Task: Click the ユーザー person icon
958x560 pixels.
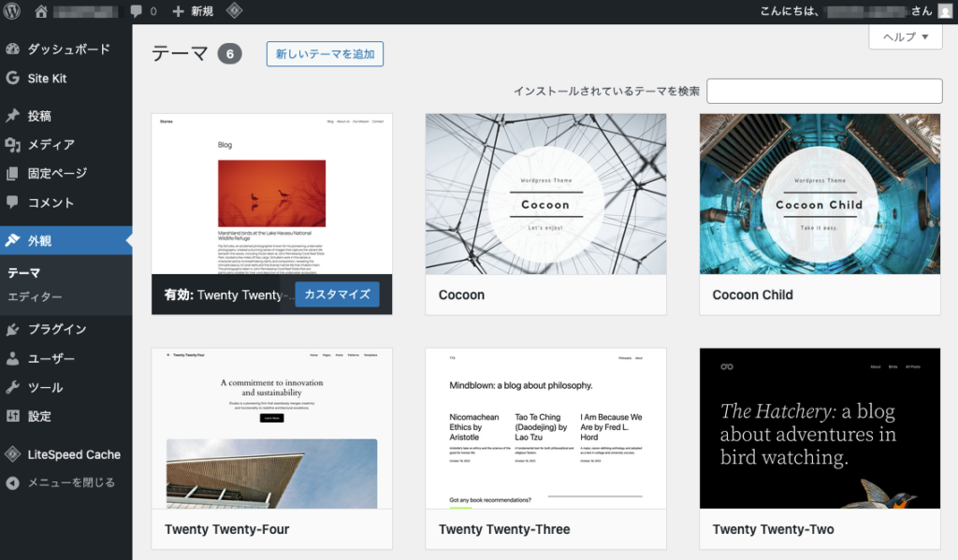Action: pyautogui.click(x=13, y=358)
